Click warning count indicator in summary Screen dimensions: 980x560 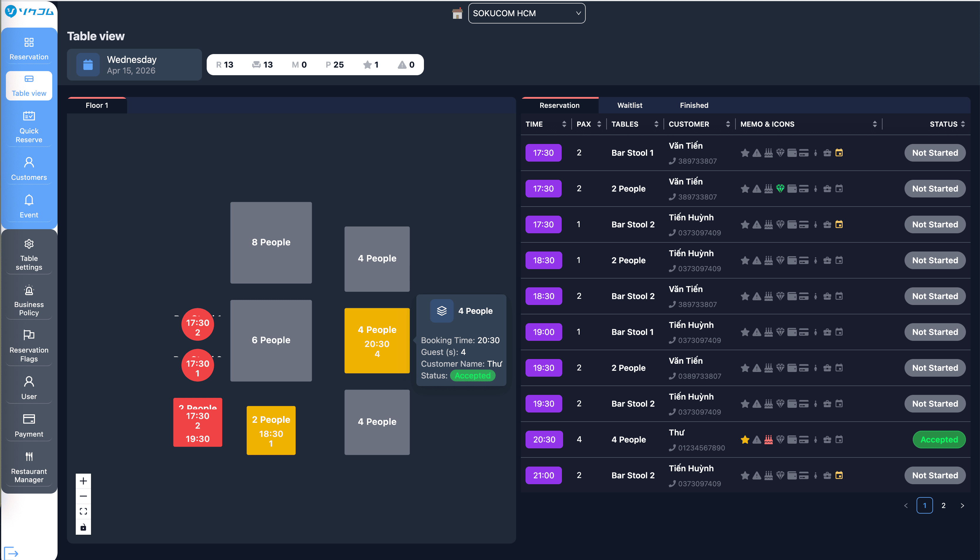(x=406, y=65)
